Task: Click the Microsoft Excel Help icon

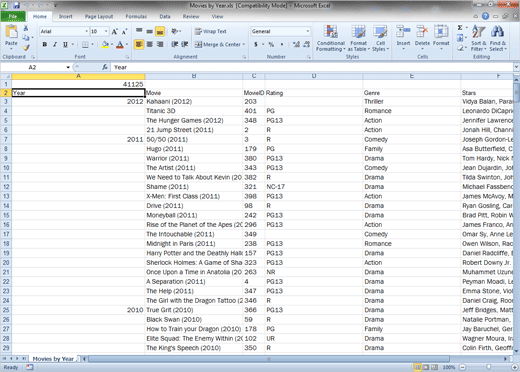Action: (x=485, y=16)
